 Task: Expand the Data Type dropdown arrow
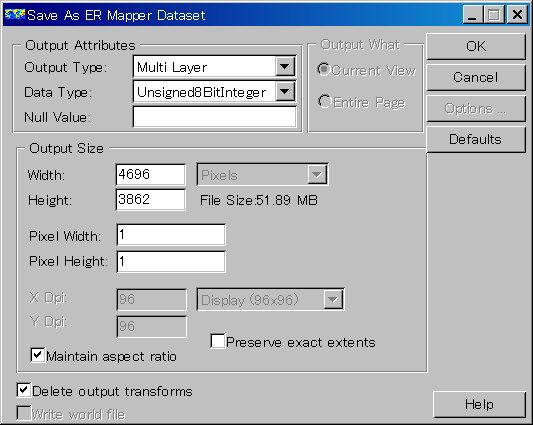tap(285, 91)
